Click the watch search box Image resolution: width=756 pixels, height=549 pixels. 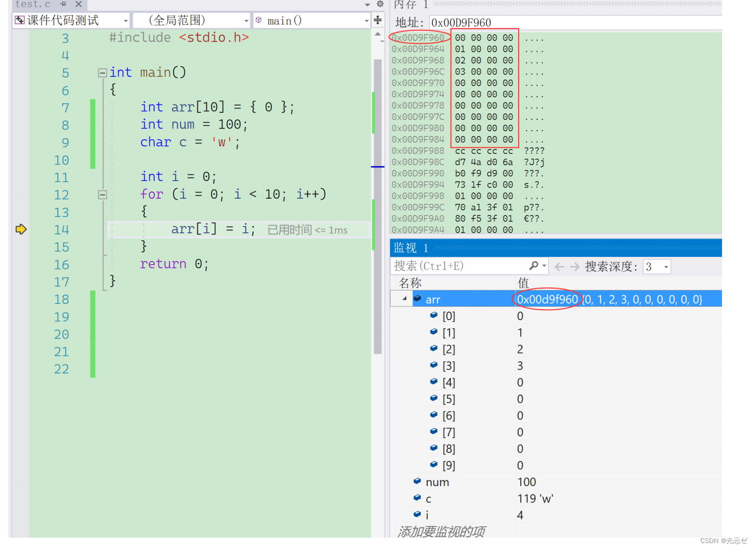point(459,266)
